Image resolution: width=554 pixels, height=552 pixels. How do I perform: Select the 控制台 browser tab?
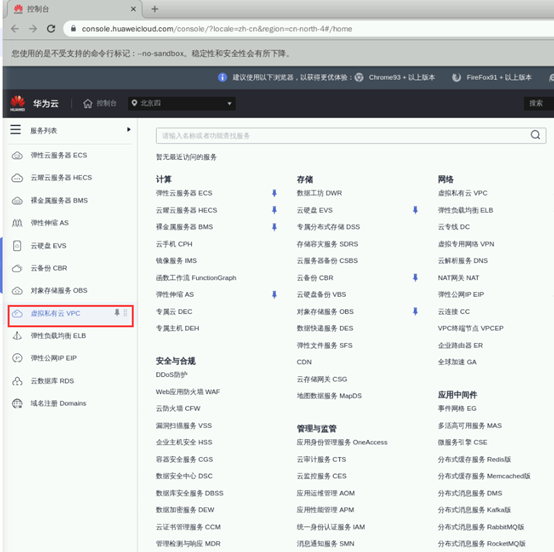point(73,9)
